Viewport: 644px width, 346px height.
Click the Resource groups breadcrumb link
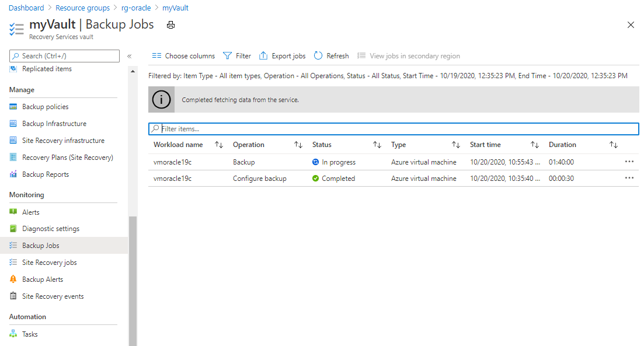coord(82,8)
